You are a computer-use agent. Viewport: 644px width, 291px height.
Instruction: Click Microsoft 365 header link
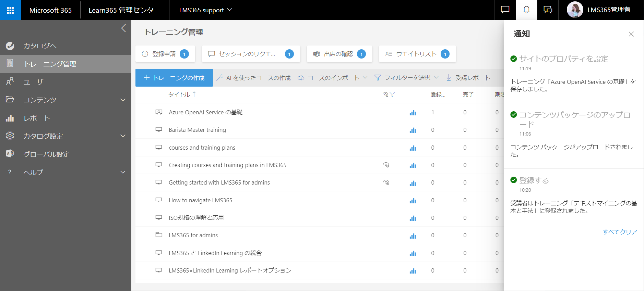[x=50, y=10]
